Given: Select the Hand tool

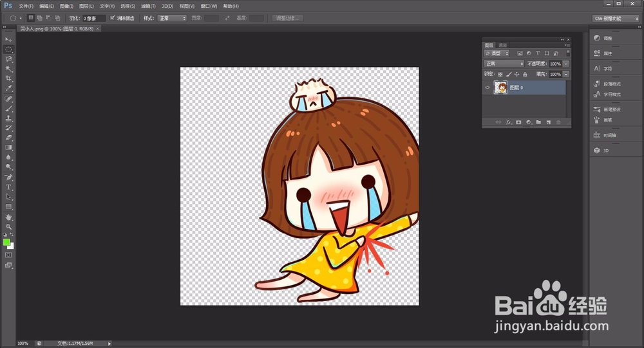Looking at the screenshot, I should click(x=9, y=217).
